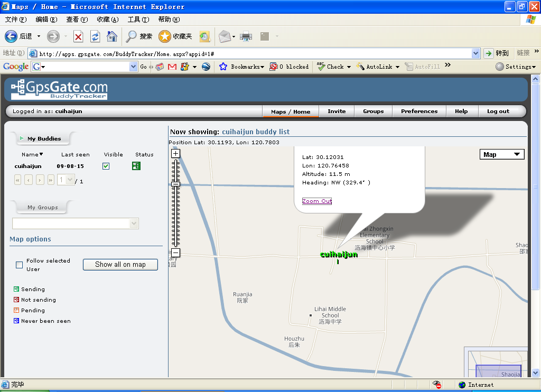Viewport: 541px width, 392px height.
Task: Click the map zoom in plus icon
Action: [x=175, y=154]
